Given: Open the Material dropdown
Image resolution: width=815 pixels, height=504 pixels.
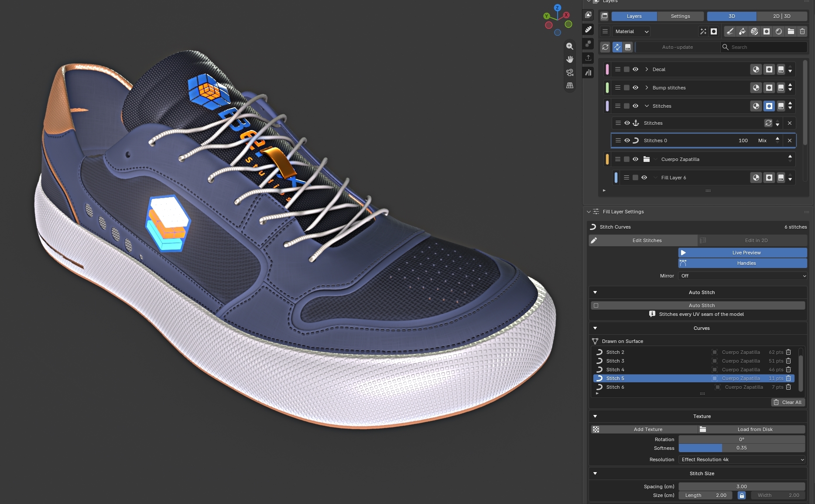Looking at the screenshot, I should point(631,31).
